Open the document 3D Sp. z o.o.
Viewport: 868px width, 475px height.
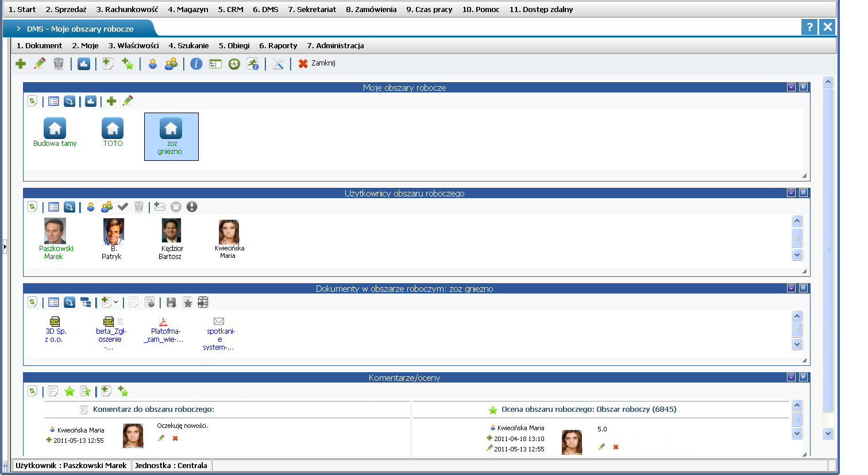tap(55, 330)
